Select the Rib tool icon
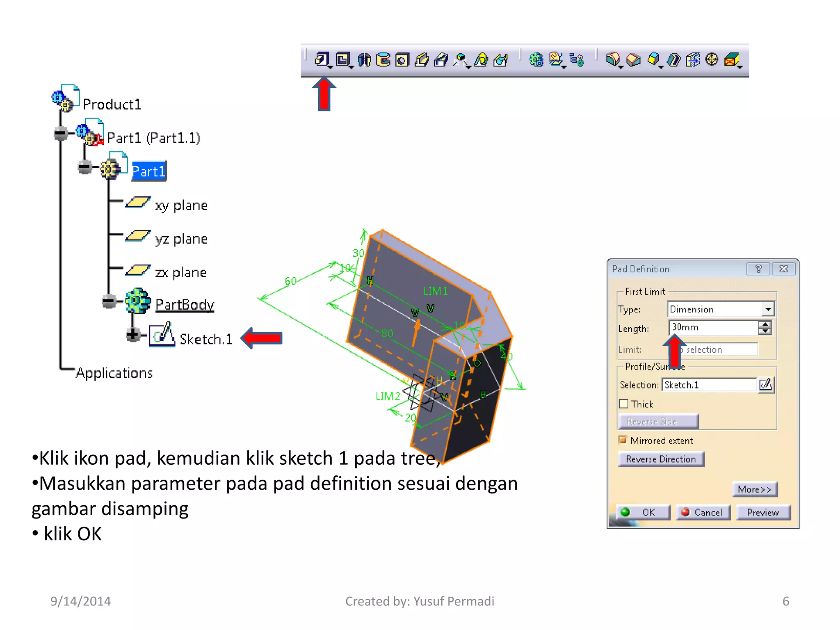 click(422, 60)
